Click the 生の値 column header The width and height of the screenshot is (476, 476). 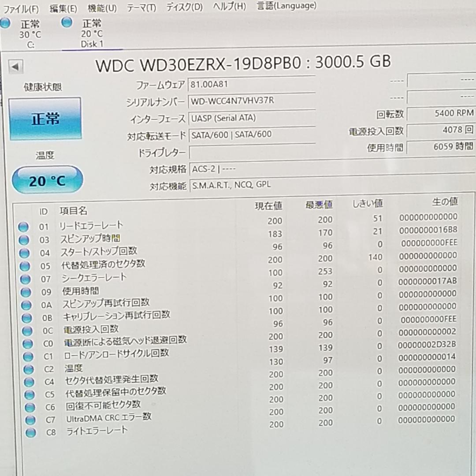tap(445, 201)
